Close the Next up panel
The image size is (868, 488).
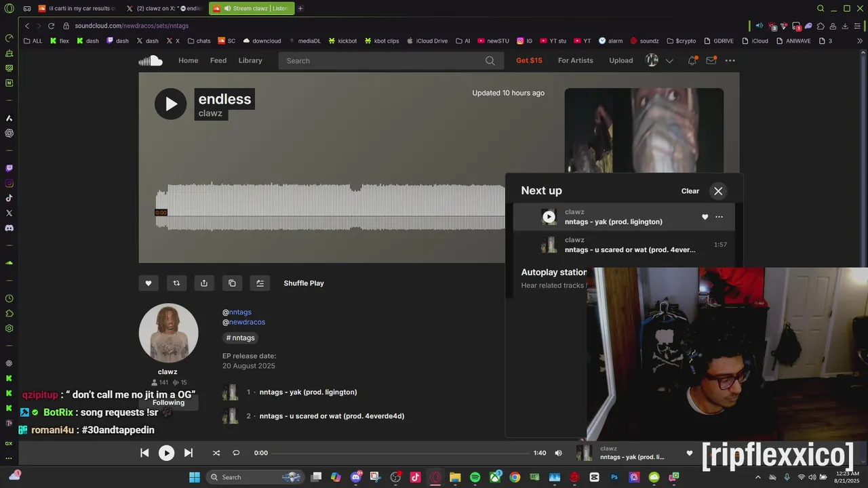tap(718, 191)
